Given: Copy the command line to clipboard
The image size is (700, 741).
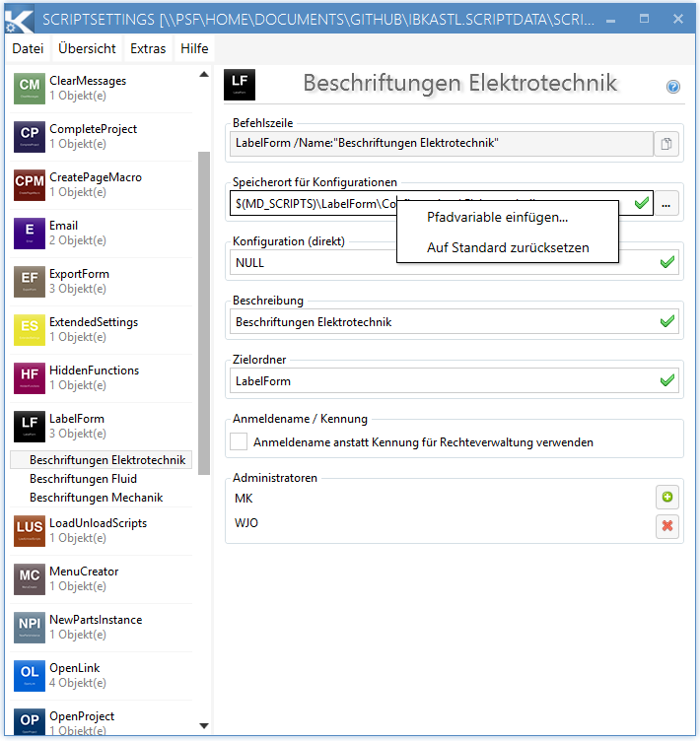Looking at the screenshot, I should coord(667,144).
